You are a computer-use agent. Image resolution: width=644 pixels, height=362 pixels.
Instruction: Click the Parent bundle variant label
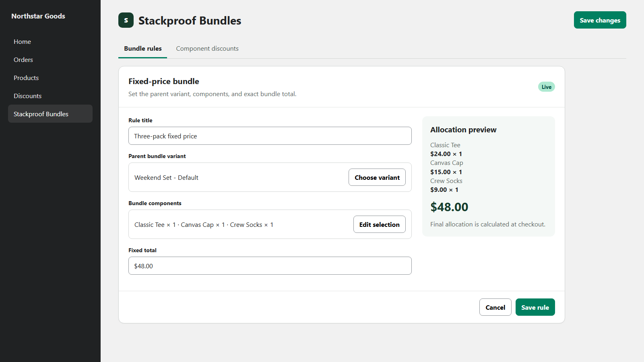157,156
